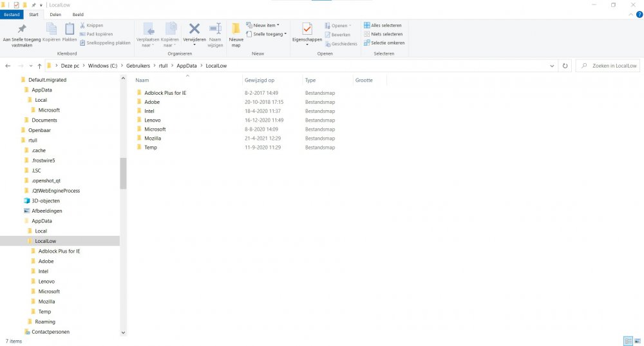Click the Verwijderen delete icon
644x346 pixels.
click(194, 32)
